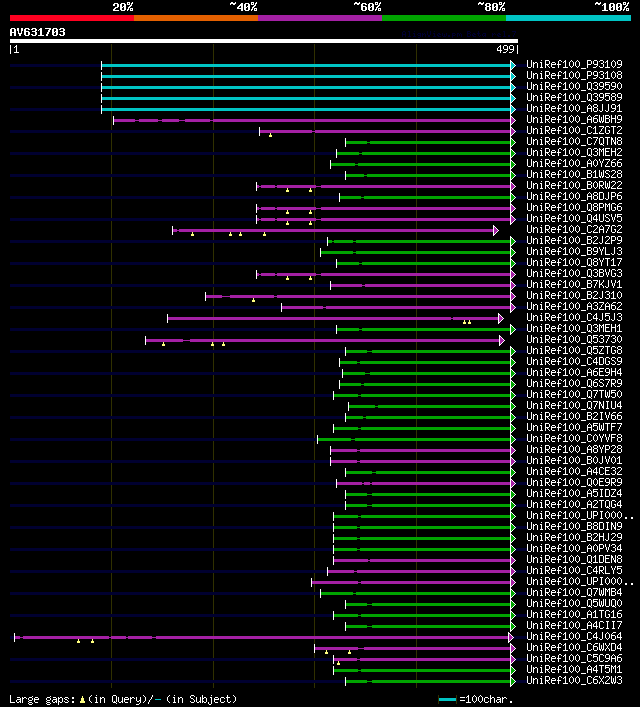Click the UniRef100_Q4USV5 label
The width and height of the screenshot is (640, 707).
(x=574, y=218)
